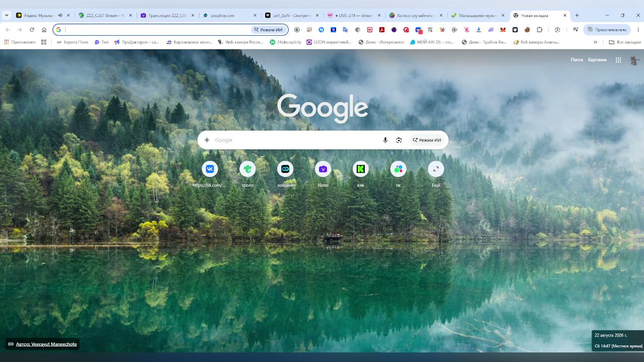The image size is (644, 362).
Task: Focus the browser address bar
Action: point(156,30)
